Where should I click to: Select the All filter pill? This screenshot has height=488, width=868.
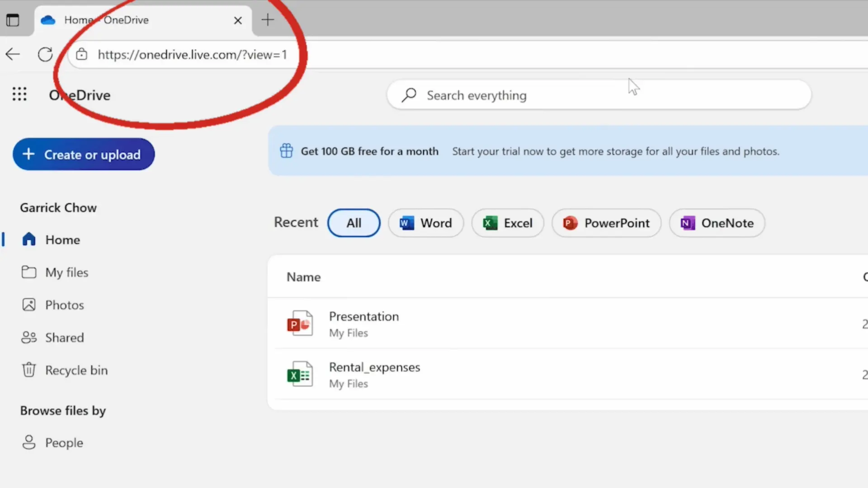pyautogui.click(x=354, y=223)
